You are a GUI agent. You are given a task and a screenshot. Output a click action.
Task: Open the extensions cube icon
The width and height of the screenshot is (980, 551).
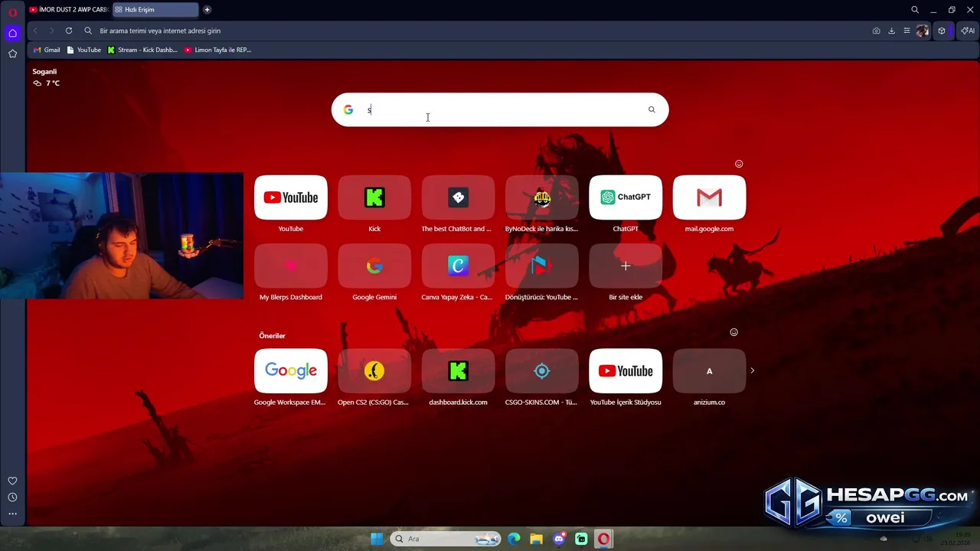click(x=942, y=31)
